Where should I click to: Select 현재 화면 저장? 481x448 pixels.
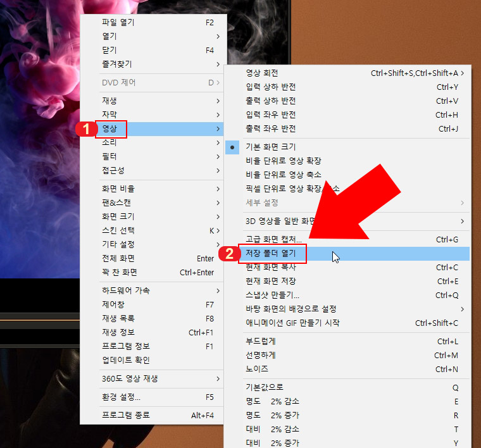(347, 281)
